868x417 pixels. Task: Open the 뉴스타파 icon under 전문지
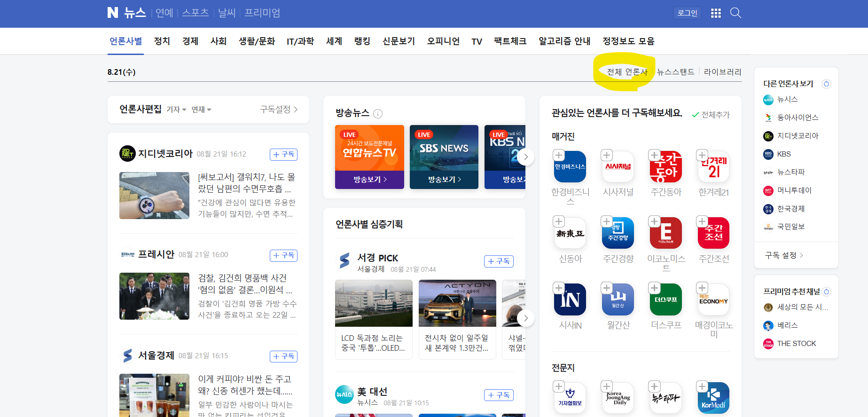point(666,398)
